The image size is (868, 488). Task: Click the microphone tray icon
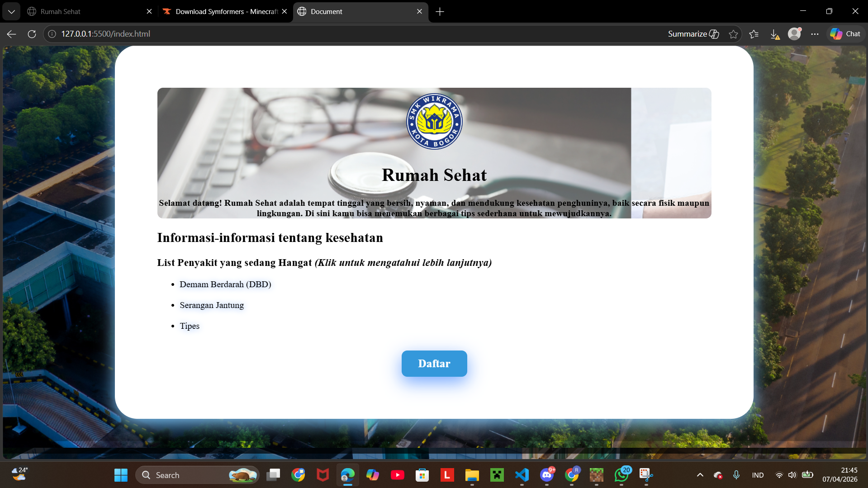tap(736, 475)
